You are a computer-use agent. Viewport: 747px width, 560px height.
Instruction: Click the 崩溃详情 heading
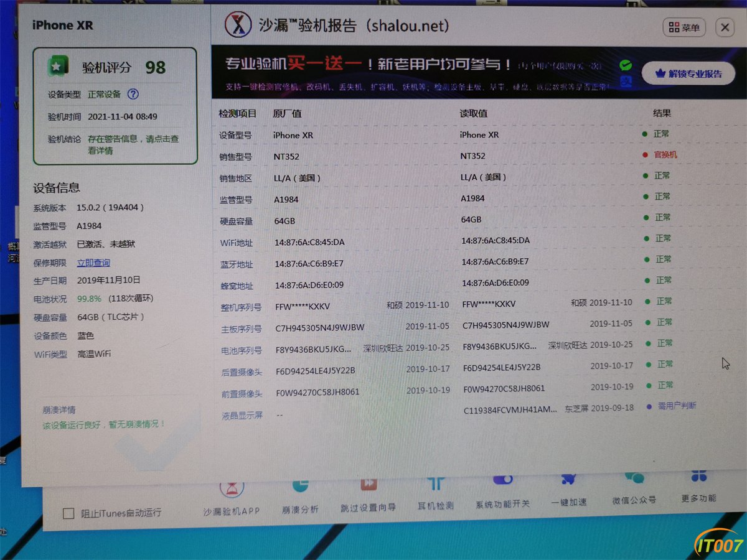coord(59,410)
